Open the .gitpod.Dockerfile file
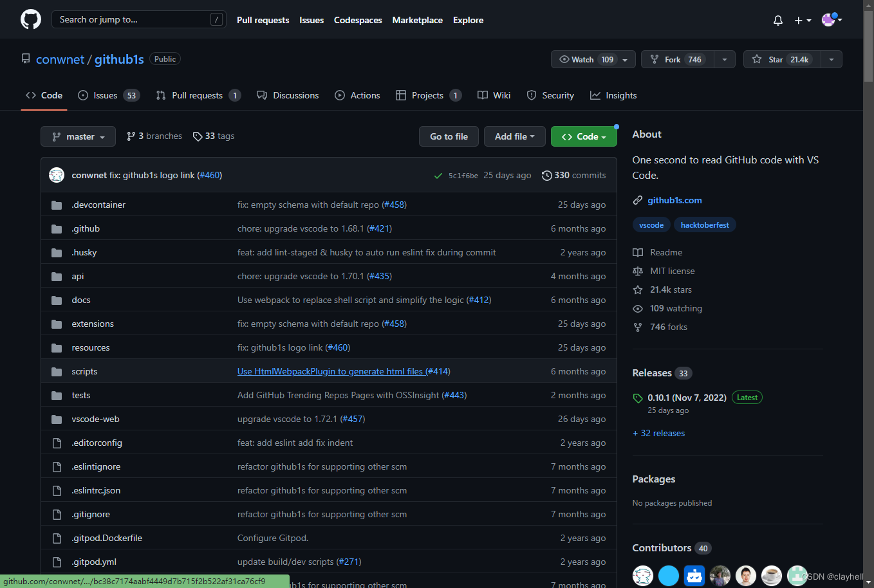The image size is (874, 588). coord(107,538)
